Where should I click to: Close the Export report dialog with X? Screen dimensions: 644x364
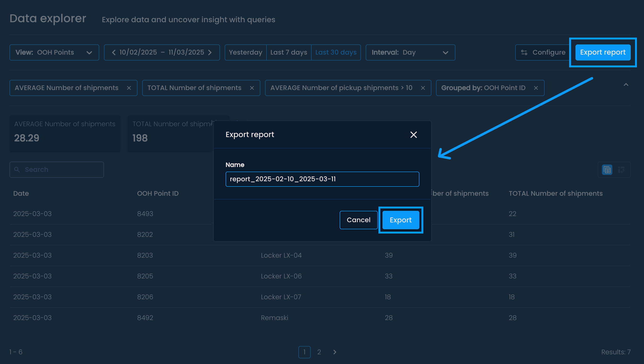pyautogui.click(x=413, y=135)
